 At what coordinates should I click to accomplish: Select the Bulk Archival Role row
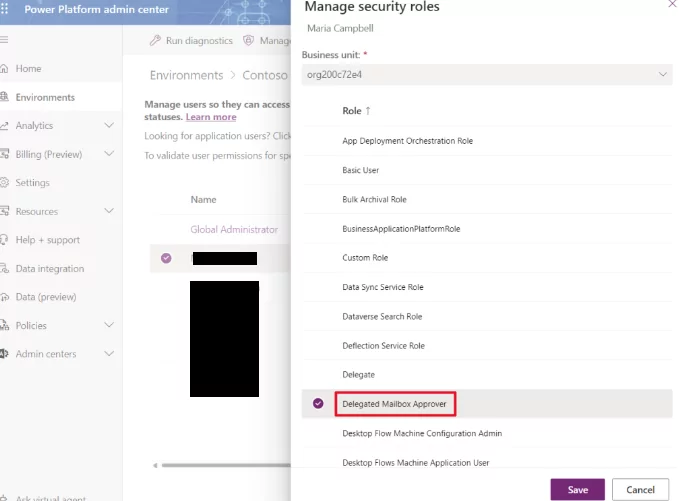[487, 199]
